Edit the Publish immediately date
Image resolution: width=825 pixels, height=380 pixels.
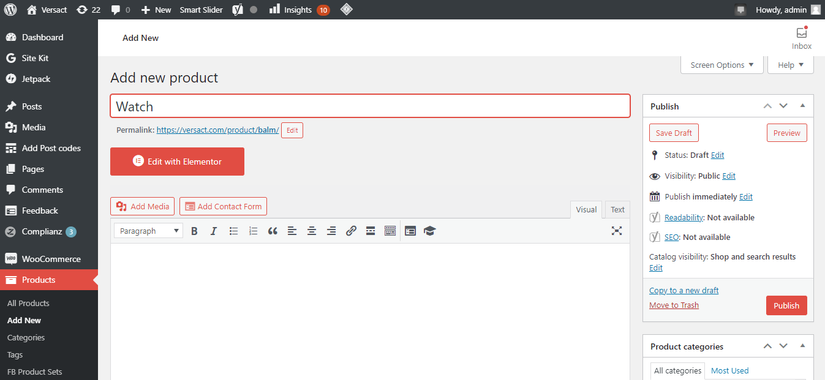tap(746, 197)
